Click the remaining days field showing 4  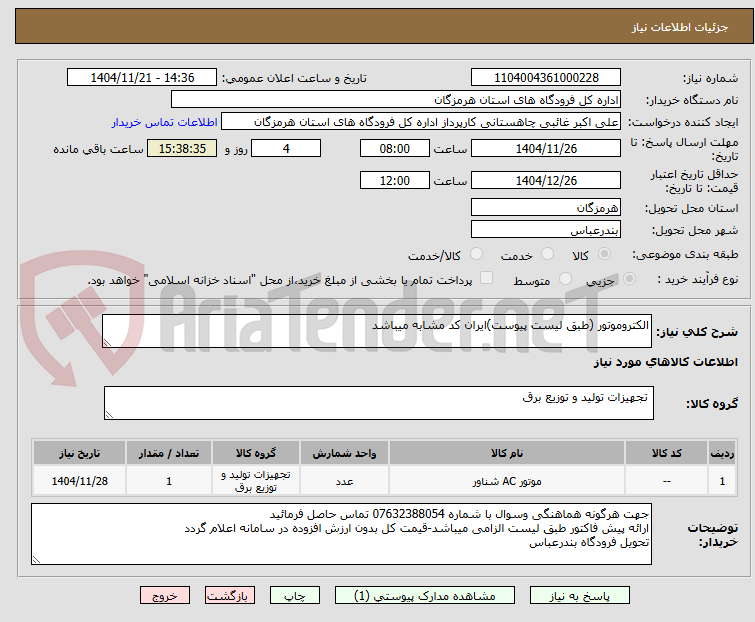286,148
